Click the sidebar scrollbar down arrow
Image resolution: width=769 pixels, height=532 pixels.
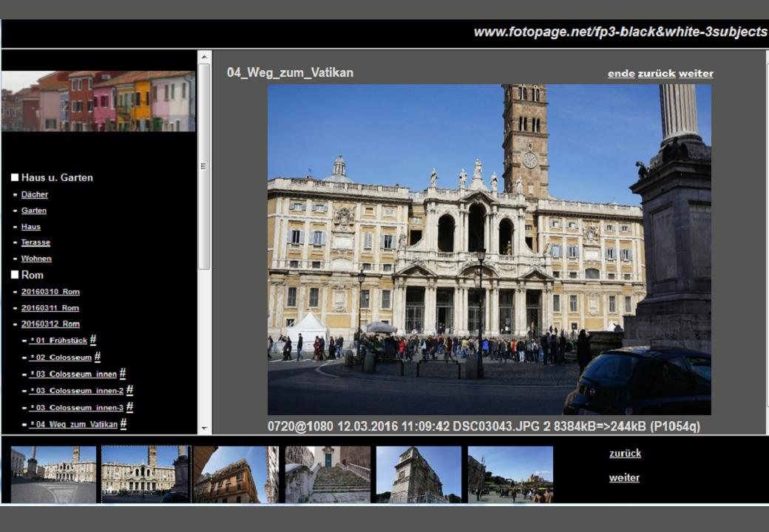coord(205,428)
